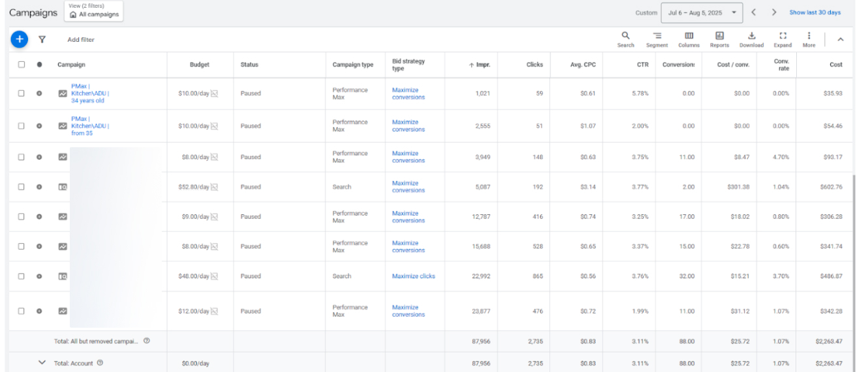
Task: Click the Show last 30 days link
Action: (815, 12)
